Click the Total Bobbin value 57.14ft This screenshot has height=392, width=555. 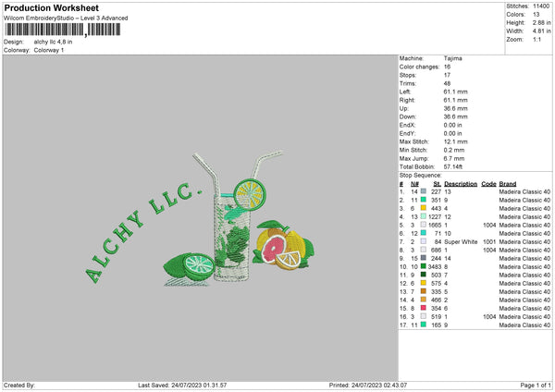tap(453, 166)
